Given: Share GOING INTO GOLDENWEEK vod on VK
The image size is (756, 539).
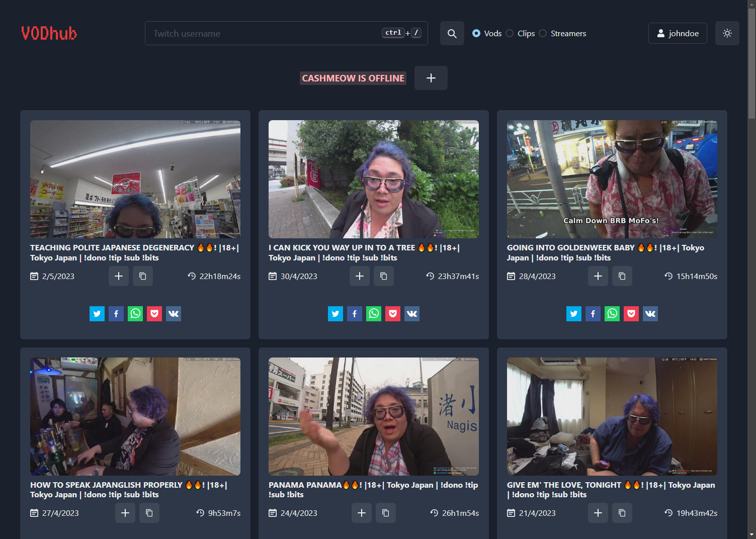Looking at the screenshot, I should [x=650, y=314].
